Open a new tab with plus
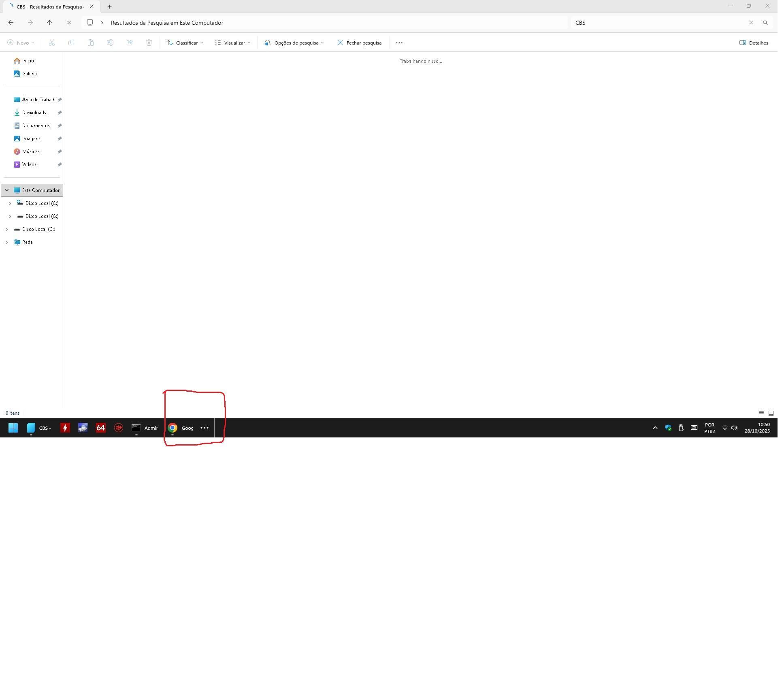Screen dimensions: 784x676 109,6
